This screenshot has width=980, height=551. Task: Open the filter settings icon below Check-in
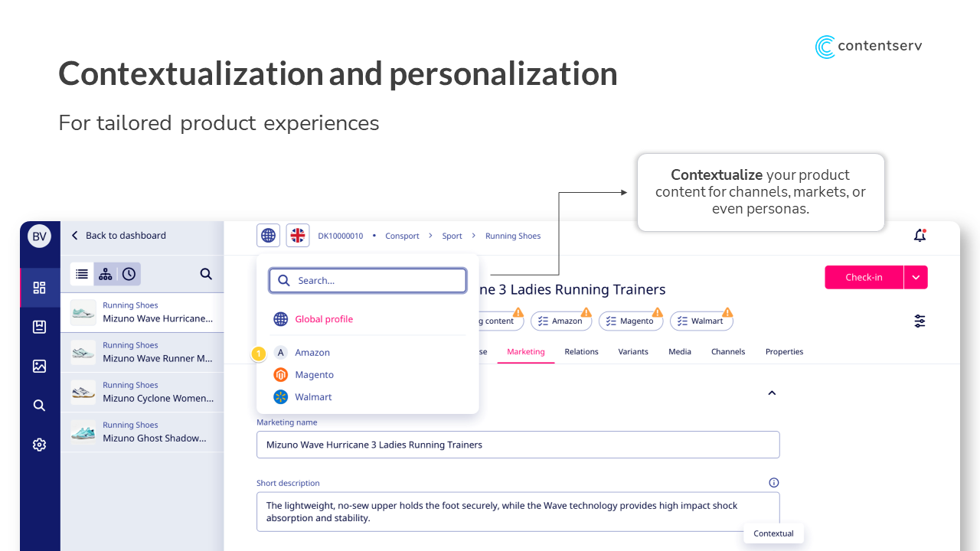pyautogui.click(x=920, y=321)
